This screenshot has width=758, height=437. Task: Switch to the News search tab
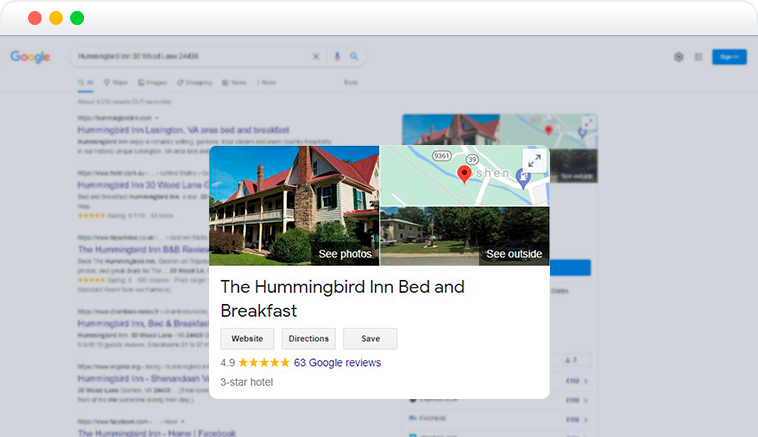[x=234, y=83]
